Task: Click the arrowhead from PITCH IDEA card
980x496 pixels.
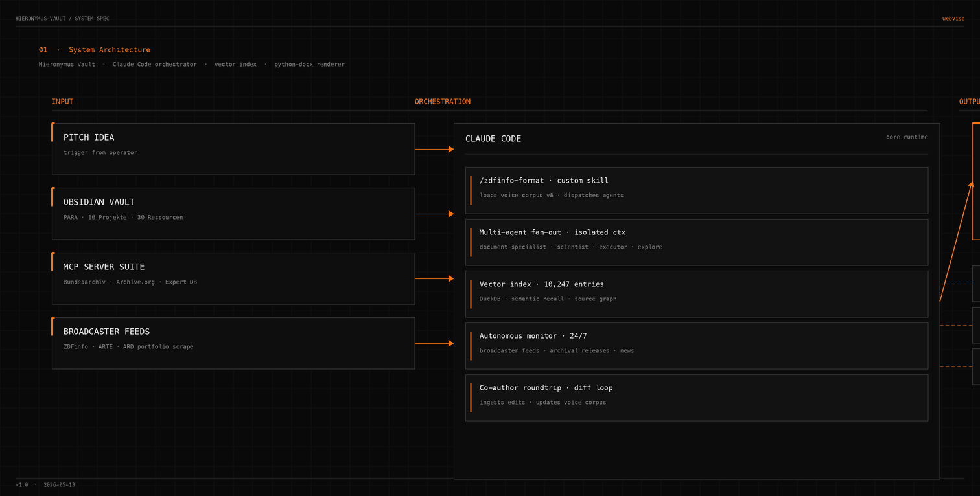Action: tap(450, 149)
